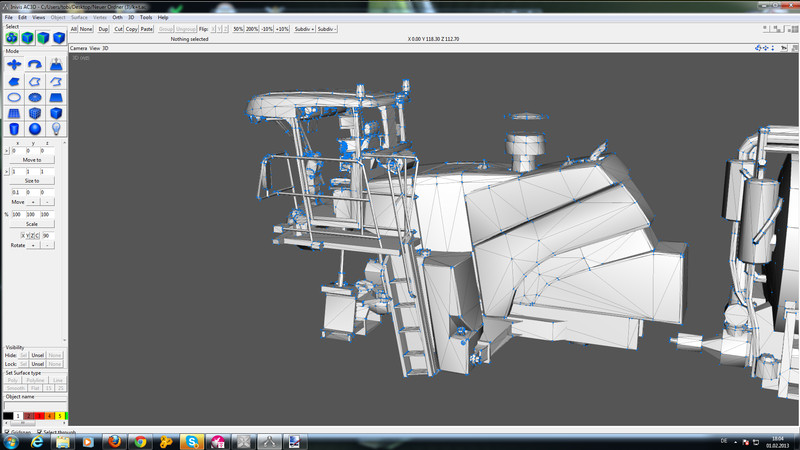The width and height of the screenshot is (800, 450).
Task: Open the Views menu
Action: tap(39, 17)
